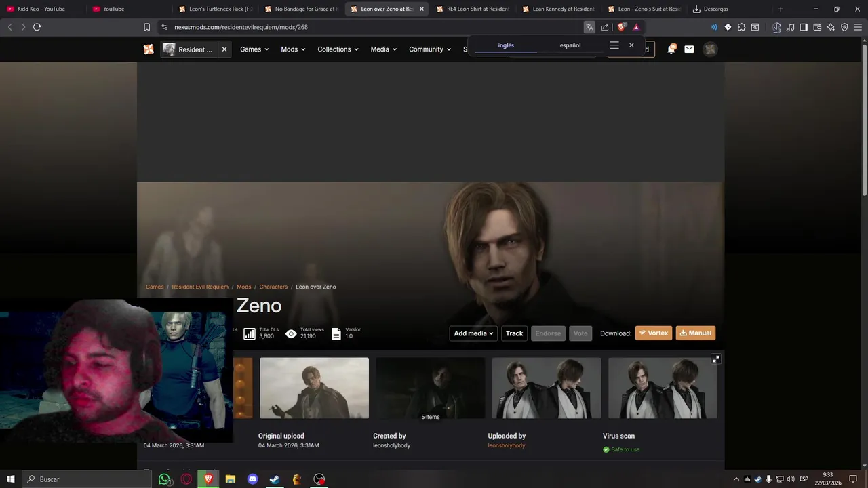This screenshot has width=868, height=488.
Task: Click the Brave Shields lion icon
Action: pyautogui.click(x=621, y=27)
